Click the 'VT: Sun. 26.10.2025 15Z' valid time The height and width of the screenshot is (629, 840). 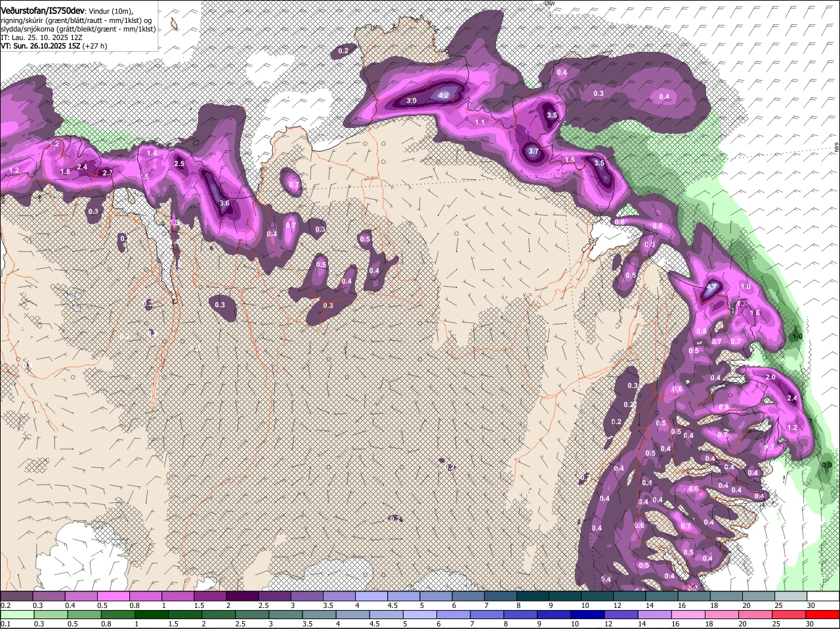tap(40, 46)
